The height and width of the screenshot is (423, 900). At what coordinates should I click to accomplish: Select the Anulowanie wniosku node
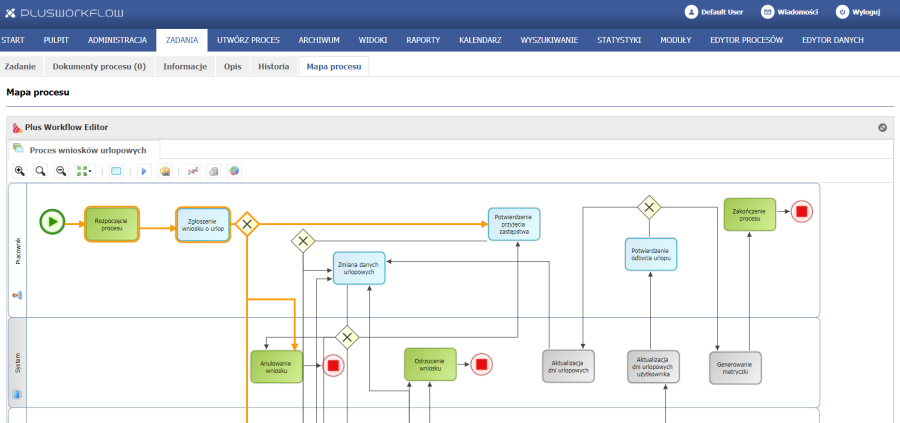pos(277,367)
